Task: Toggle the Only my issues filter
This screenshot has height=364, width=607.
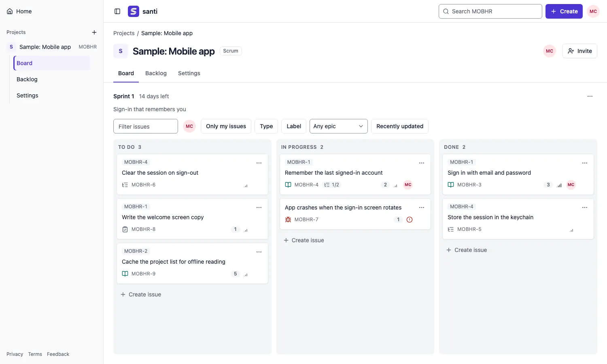Action: click(x=226, y=126)
